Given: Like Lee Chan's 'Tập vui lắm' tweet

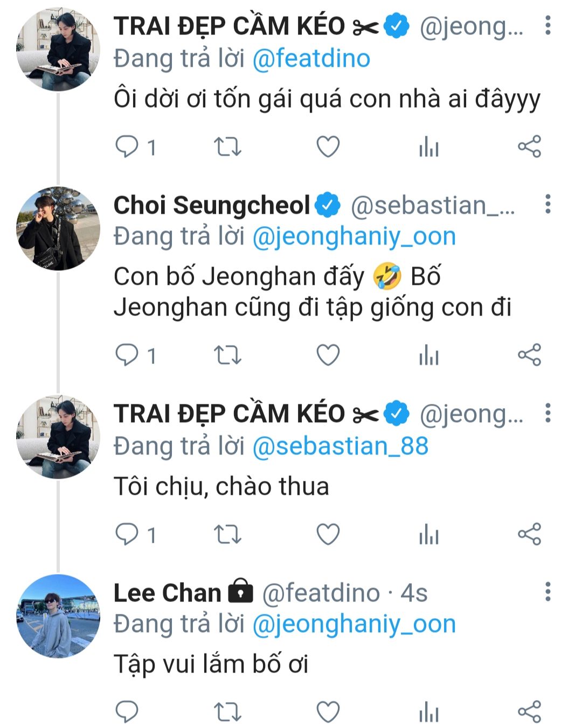Looking at the screenshot, I should (328, 712).
